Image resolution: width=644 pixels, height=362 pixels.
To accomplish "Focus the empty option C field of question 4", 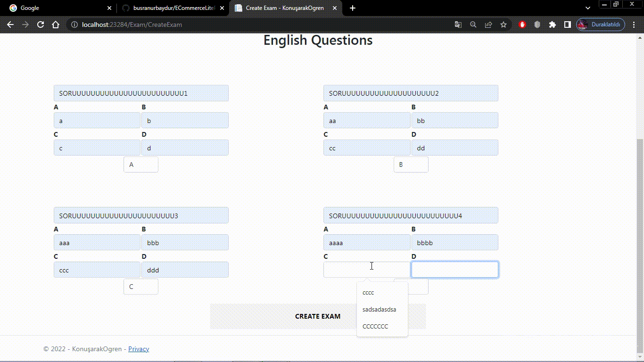I will click(367, 270).
